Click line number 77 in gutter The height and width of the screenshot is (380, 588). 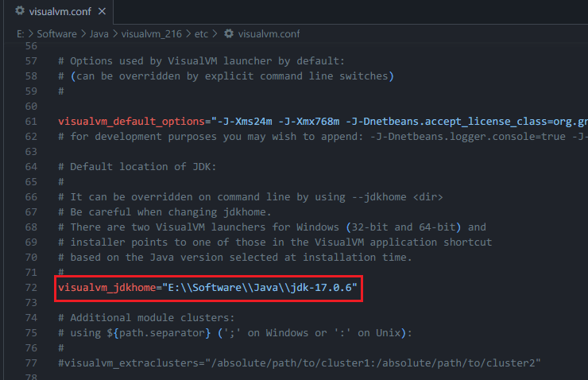(x=31, y=363)
